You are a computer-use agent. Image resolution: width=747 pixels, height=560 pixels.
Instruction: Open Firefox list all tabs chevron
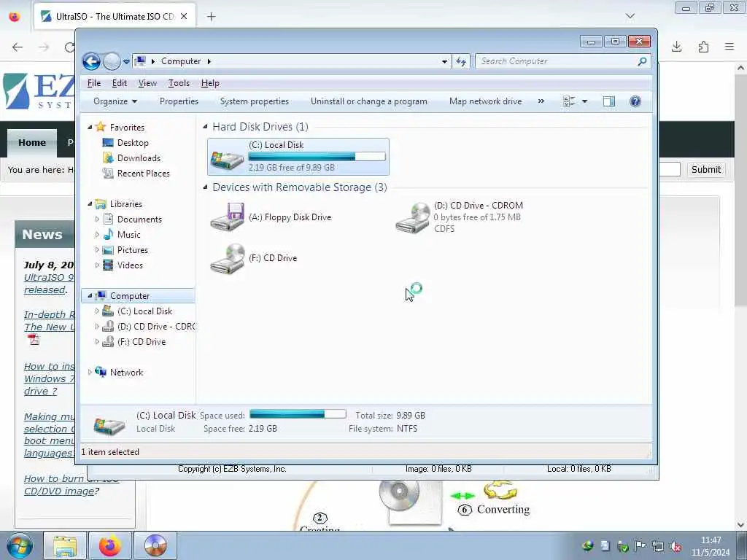(630, 16)
